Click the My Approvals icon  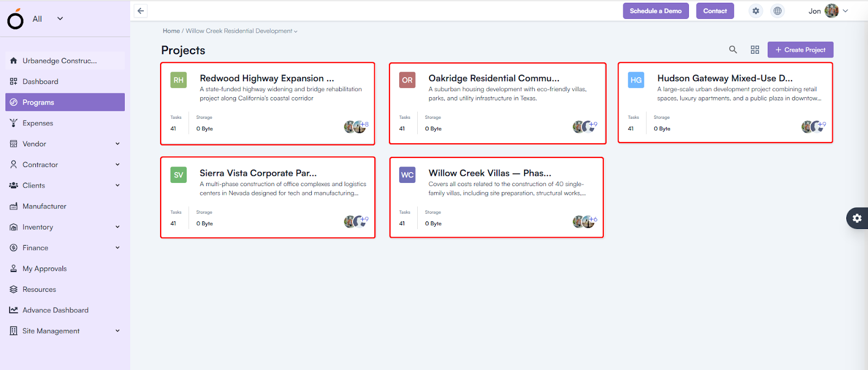click(x=14, y=269)
